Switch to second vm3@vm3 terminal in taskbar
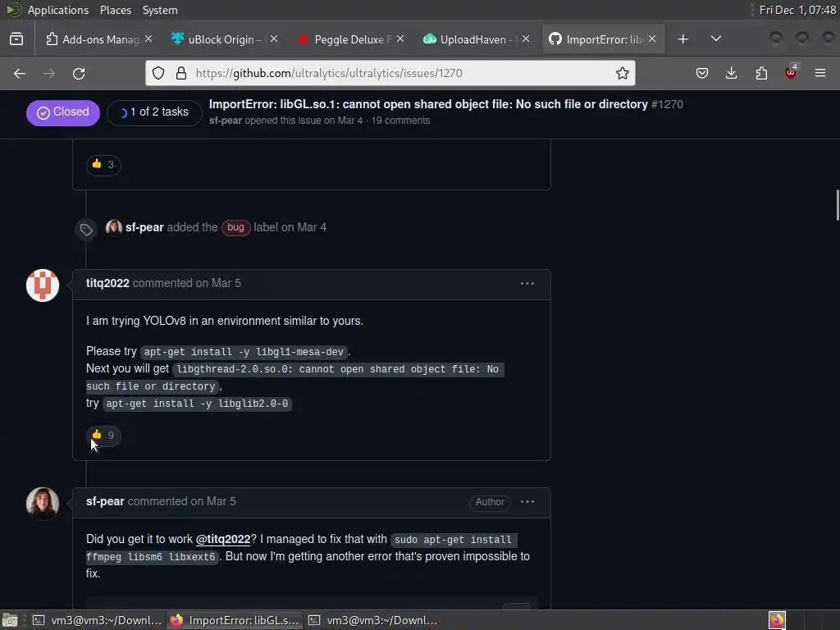Viewport: 840px width, 630px height. pyautogui.click(x=373, y=620)
